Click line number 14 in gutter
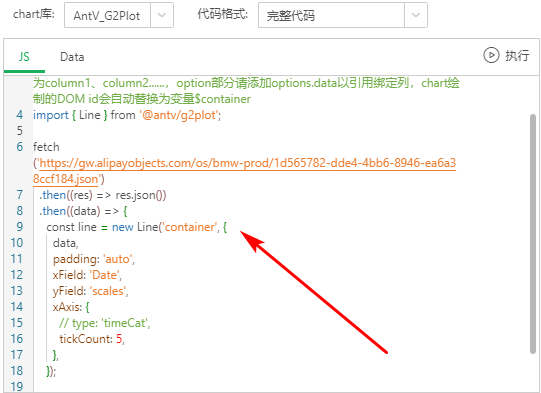 (17, 307)
